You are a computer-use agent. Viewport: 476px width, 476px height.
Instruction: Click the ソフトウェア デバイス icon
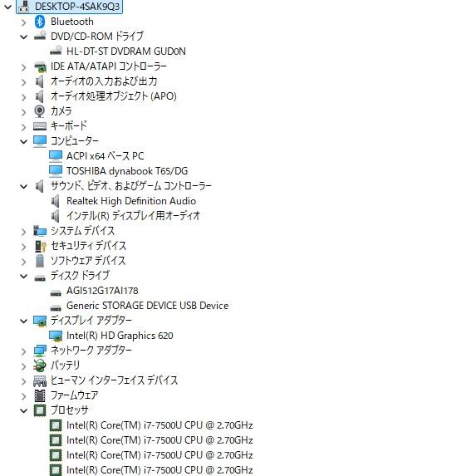[x=40, y=261]
